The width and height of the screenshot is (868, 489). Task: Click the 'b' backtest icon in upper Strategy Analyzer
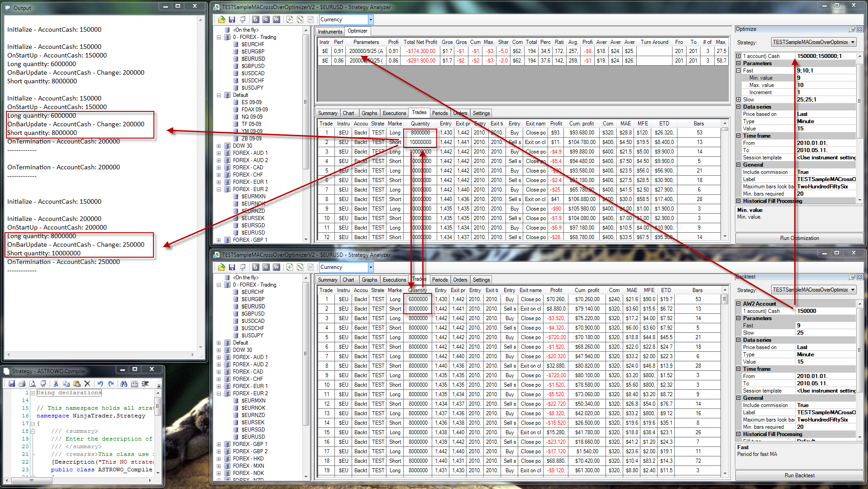(256, 19)
